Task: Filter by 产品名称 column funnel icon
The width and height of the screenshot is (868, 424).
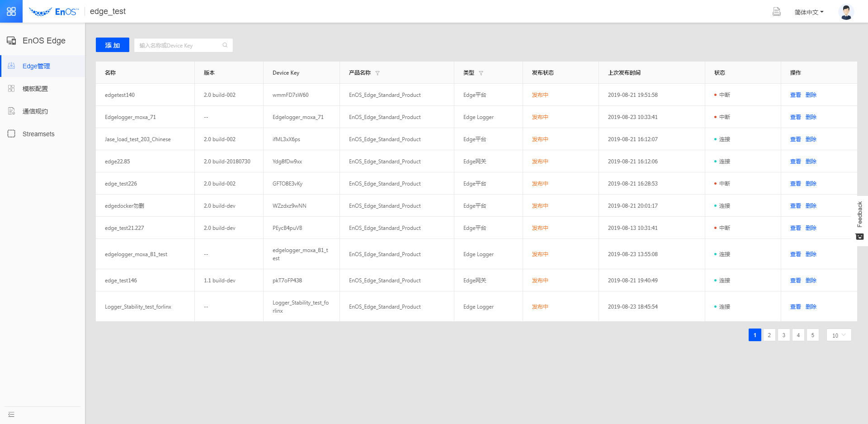Action: (x=377, y=73)
